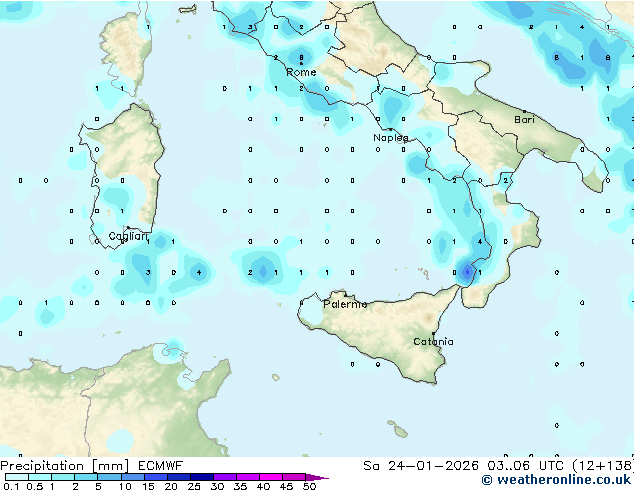The height and width of the screenshot is (490, 634).
Task: Select the 20–25 mm legend swatch
Action: [x=178, y=477]
